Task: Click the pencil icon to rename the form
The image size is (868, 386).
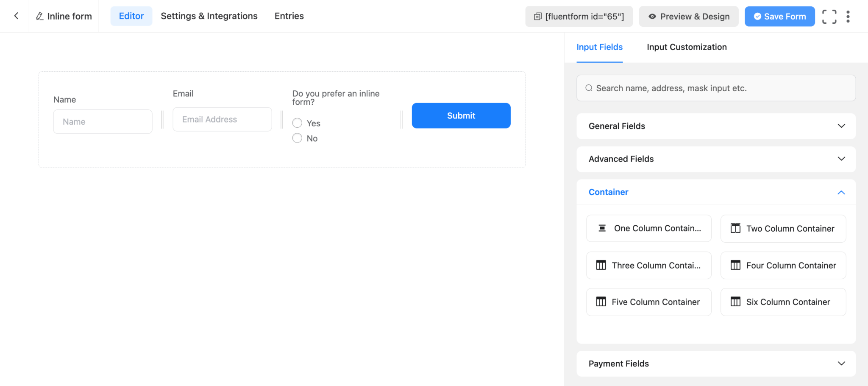Action: point(40,16)
